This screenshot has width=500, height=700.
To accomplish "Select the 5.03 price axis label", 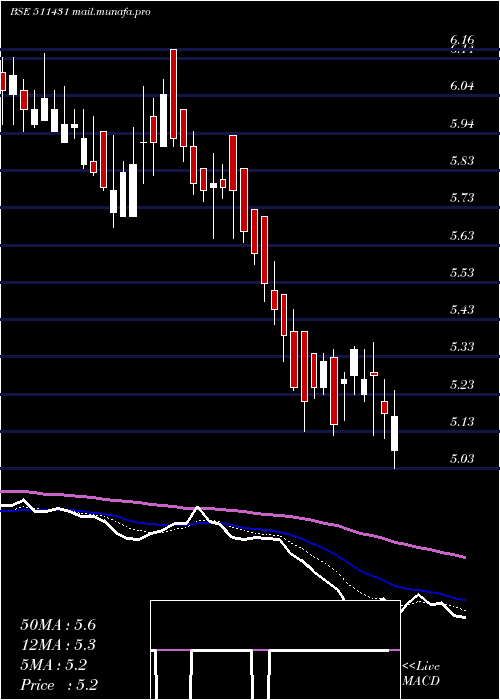I will tap(462, 458).
